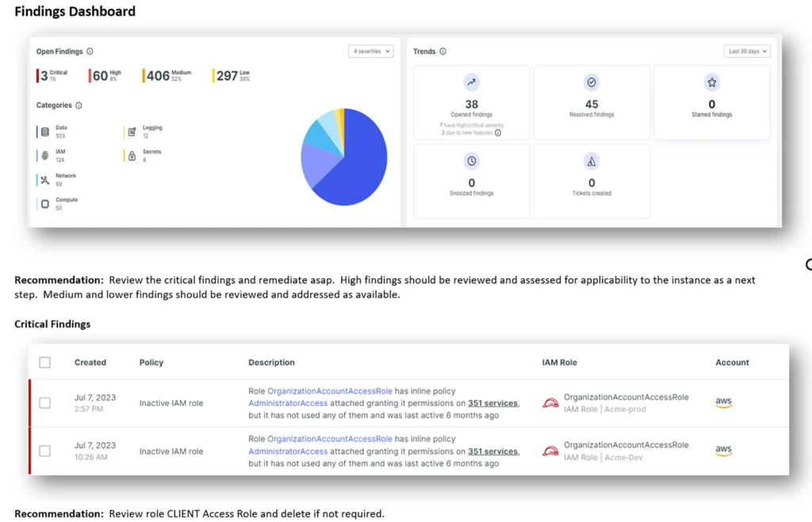812x522 pixels.
Task: Check the 2:57 PM finding row checkbox
Action: [x=45, y=403]
